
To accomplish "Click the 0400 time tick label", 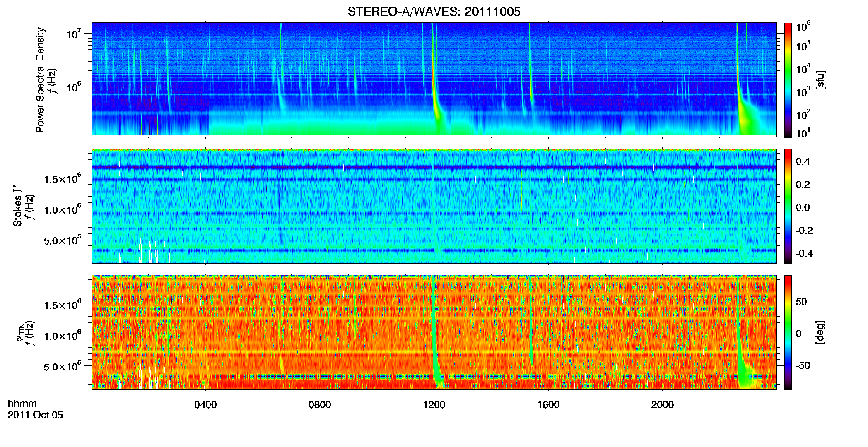I will 205,405.
